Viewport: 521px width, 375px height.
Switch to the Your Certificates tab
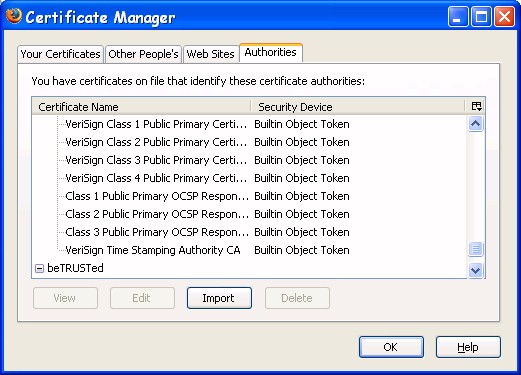coord(60,54)
